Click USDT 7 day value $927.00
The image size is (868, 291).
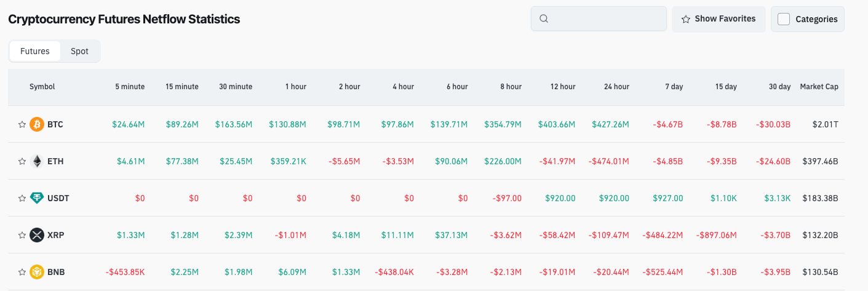click(668, 198)
